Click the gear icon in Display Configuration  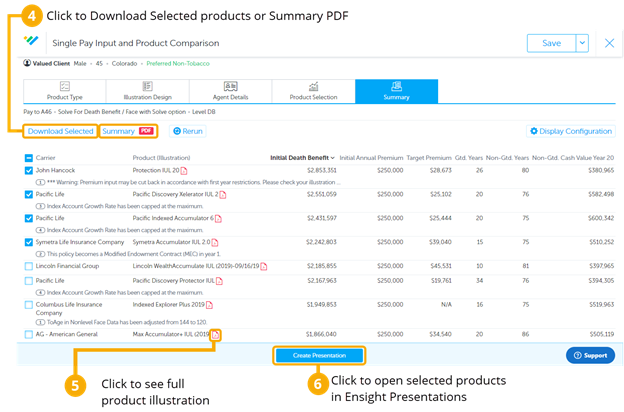click(534, 131)
